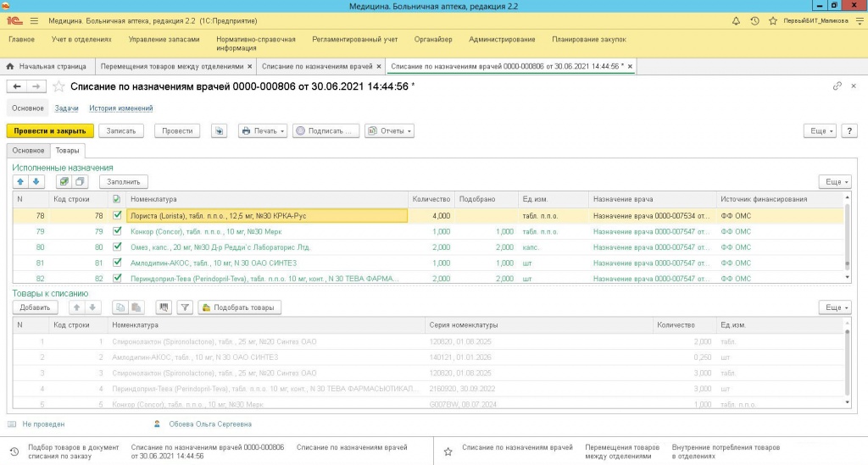Screen dimensions: 868x465
Task: Open the Печать dropdown
Action: pos(263,131)
